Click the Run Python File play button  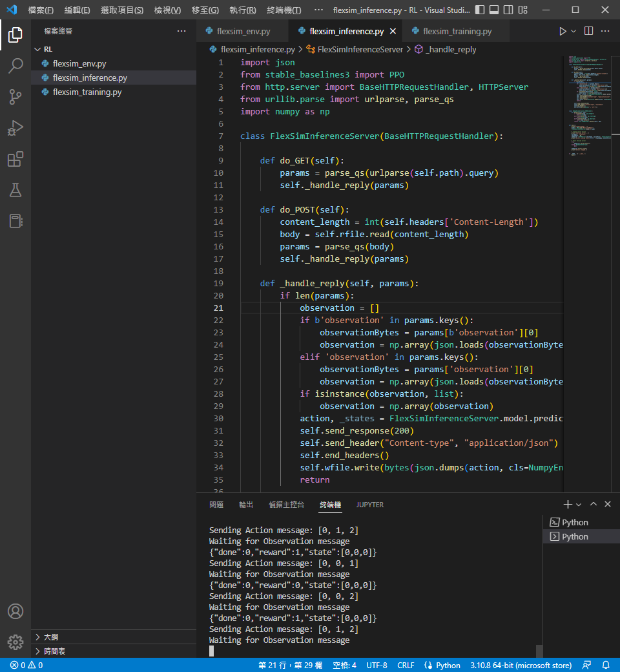coord(563,31)
